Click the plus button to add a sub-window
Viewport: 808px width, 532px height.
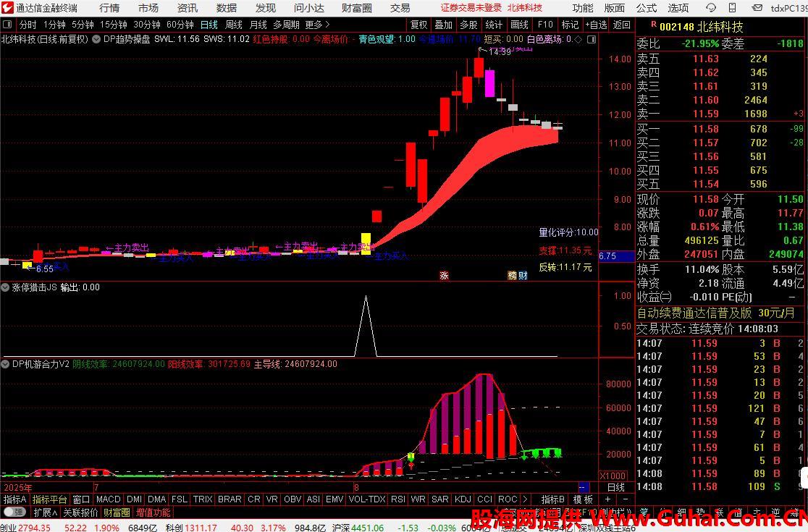pos(608,499)
